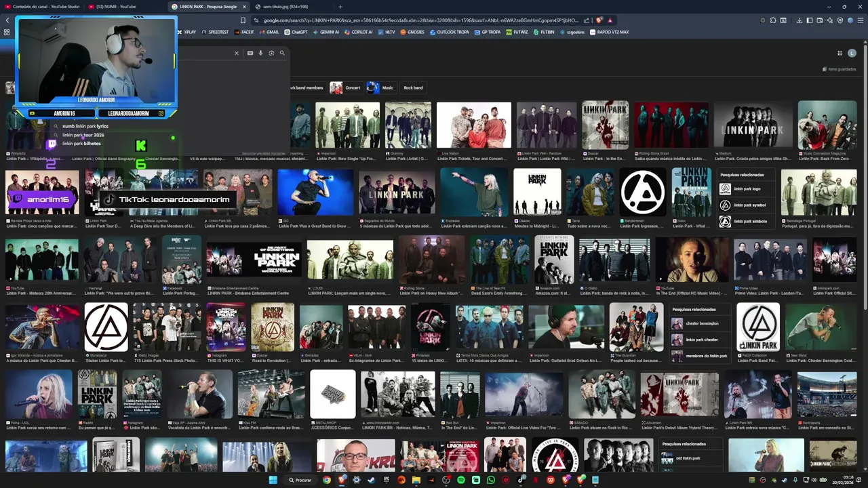The width and height of the screenshot is (868, 488).
Task: Open the FACEIT bookmark
Action: tap(245, 32)
